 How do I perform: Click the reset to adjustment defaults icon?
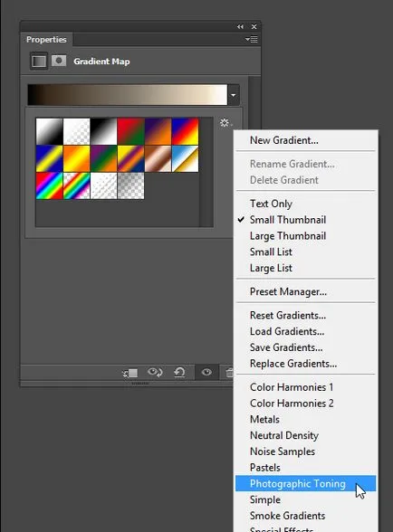179,373
